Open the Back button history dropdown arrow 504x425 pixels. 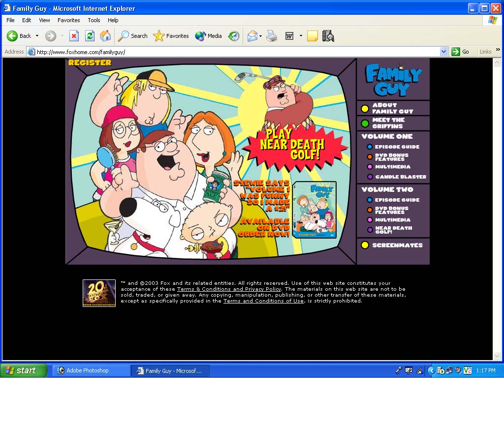[x=37, y=36]
